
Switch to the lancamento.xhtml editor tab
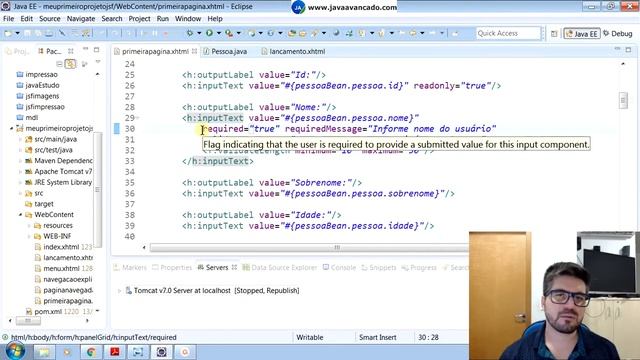(x=293, y=51)
